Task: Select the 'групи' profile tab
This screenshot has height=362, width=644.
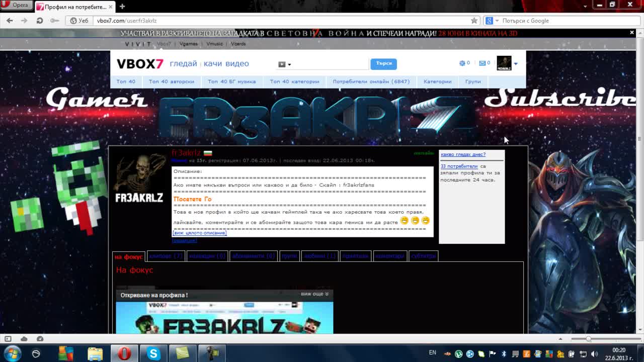Action: (x=289, y=256)
